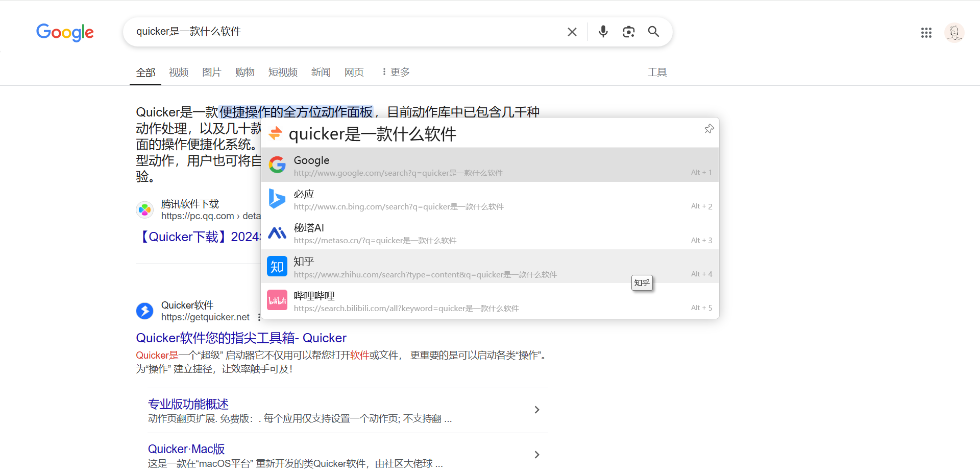Screen dimensions: 980x471
Task: Choose the 必应 search entry
Action: tap(490, 199)
